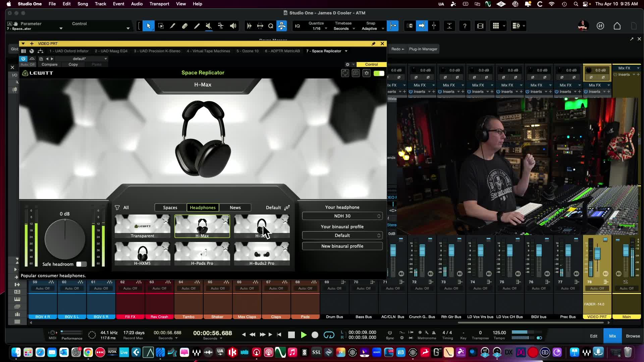Click the IQ quantize icon
The width and height of the screenshot is (644, 362).
click(x=298, y=26)
